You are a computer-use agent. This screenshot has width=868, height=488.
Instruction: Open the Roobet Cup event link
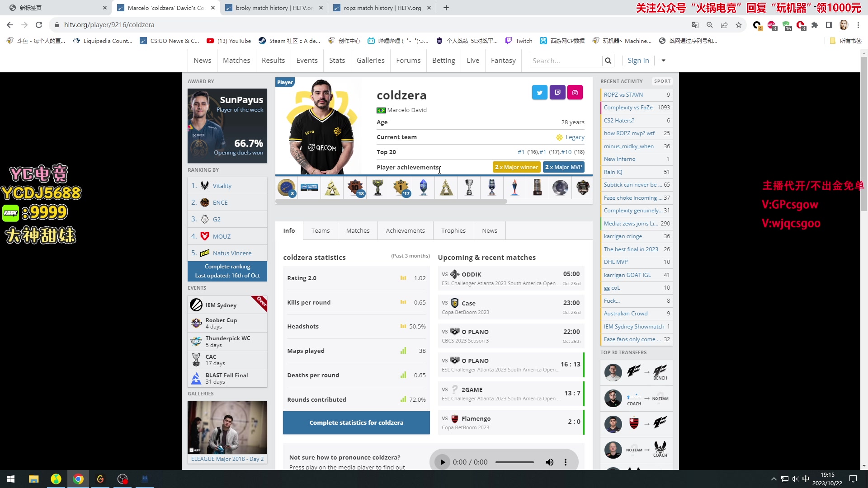(227, 323)
